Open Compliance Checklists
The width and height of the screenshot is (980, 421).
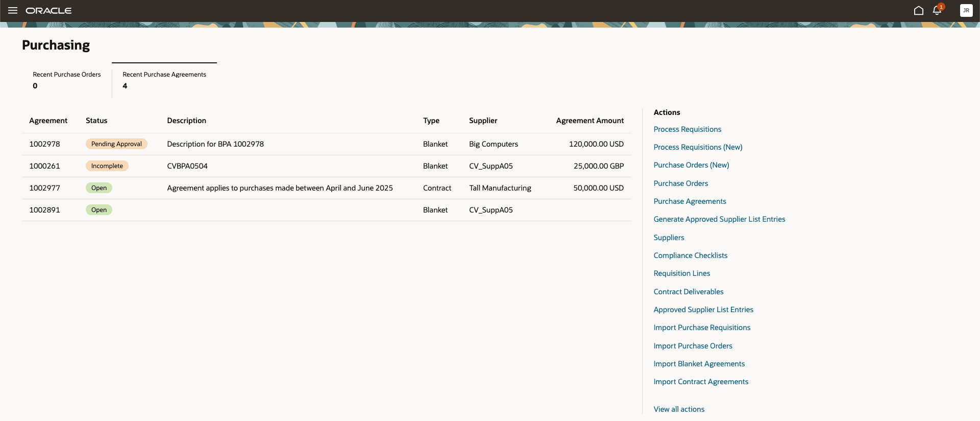[x=690, y=255]
